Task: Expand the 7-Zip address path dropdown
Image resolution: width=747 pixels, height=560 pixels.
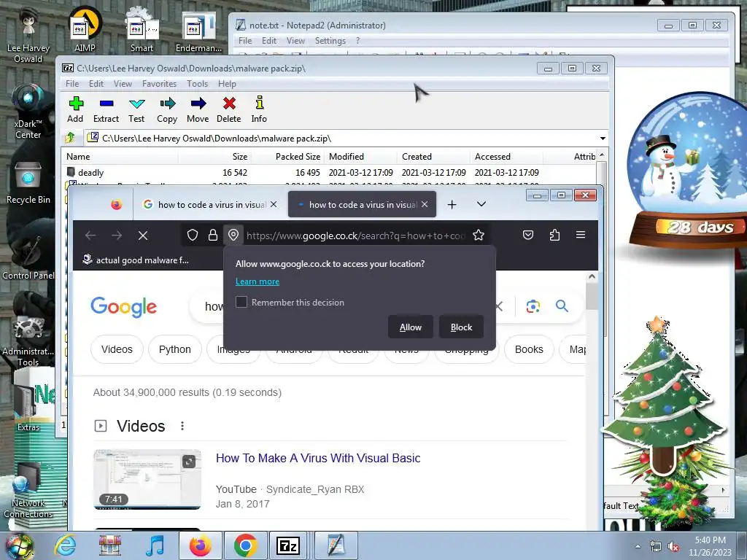Action: tap(603, 138)
